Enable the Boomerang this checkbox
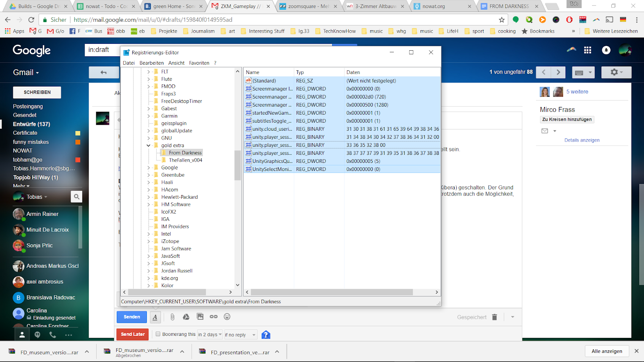 158,334
